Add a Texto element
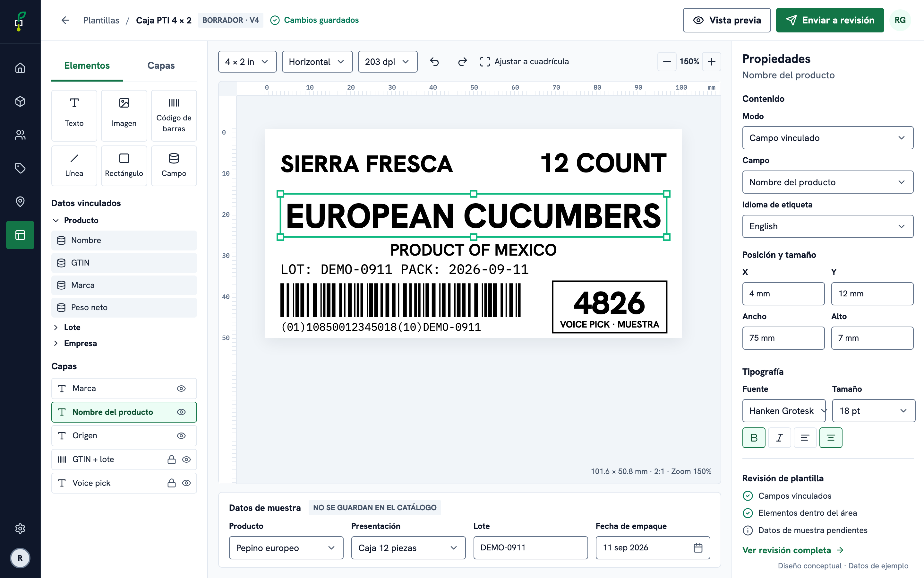 (74, 116)
